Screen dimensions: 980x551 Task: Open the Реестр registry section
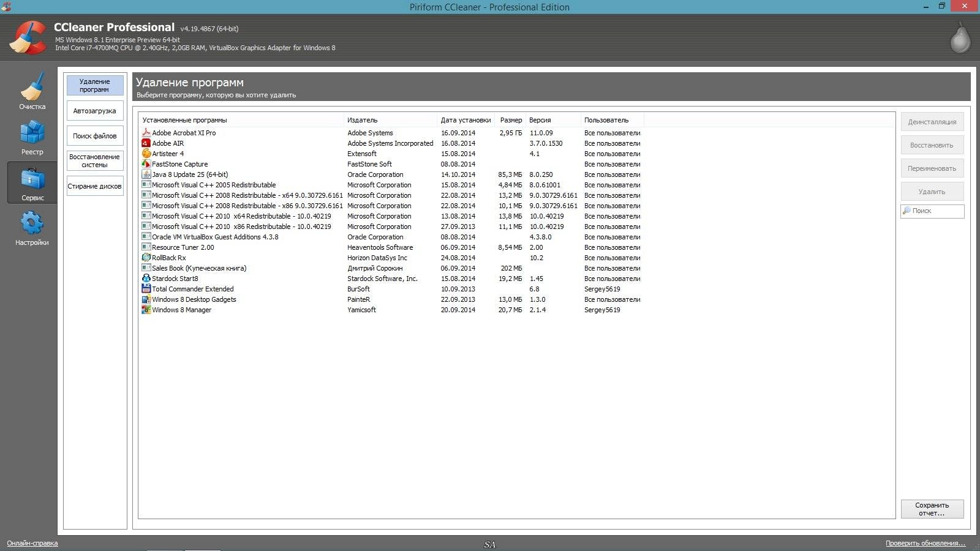tap(32, 137)
